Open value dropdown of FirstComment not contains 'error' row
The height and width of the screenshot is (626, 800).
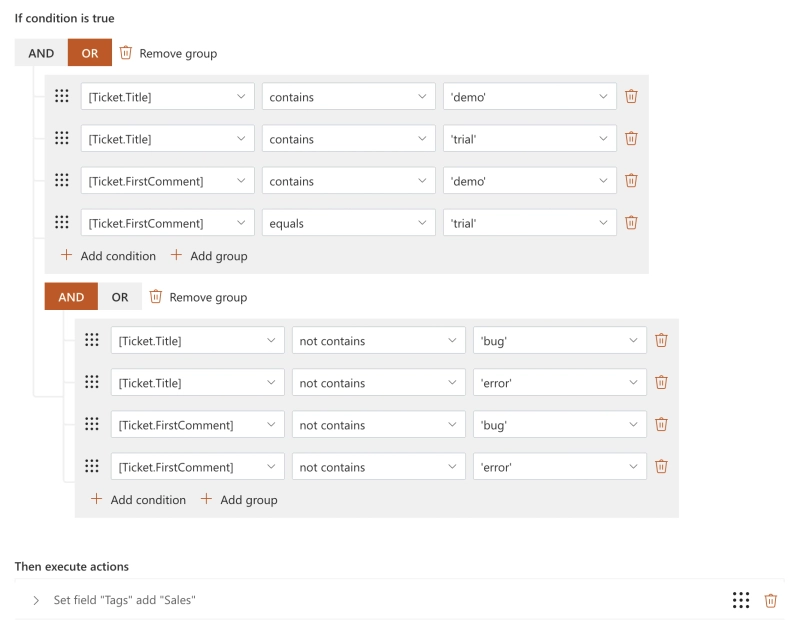[x=560, y=467]
